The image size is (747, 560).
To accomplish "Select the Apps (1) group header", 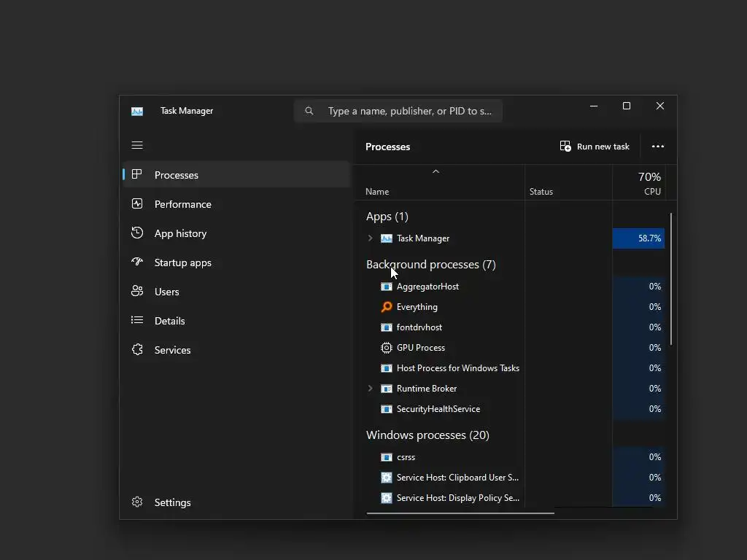I will [387, 217].
